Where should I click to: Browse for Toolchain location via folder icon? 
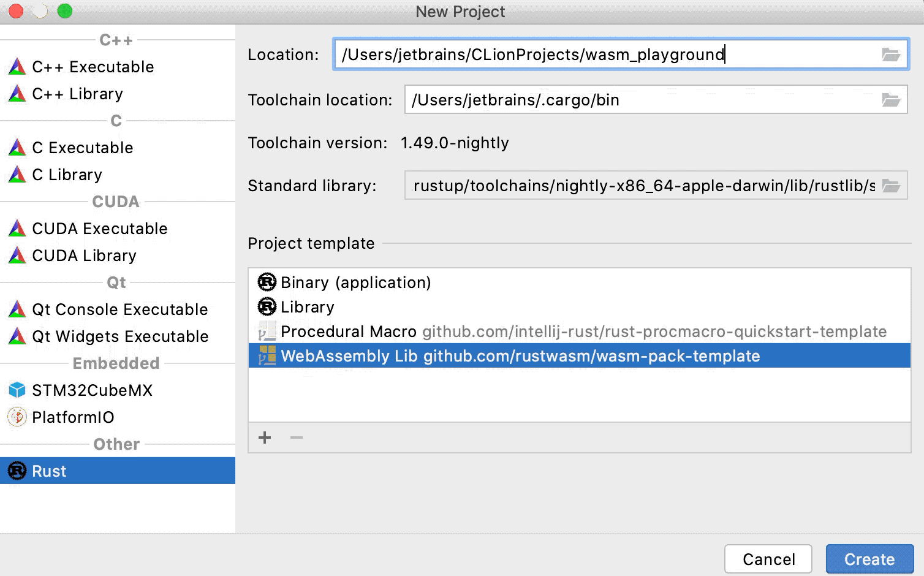click(x=891, y=100)
